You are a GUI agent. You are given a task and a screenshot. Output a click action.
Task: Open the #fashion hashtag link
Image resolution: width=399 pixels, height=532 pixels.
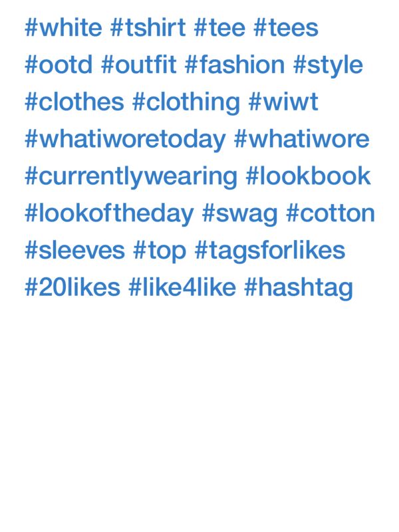point(235,66)
